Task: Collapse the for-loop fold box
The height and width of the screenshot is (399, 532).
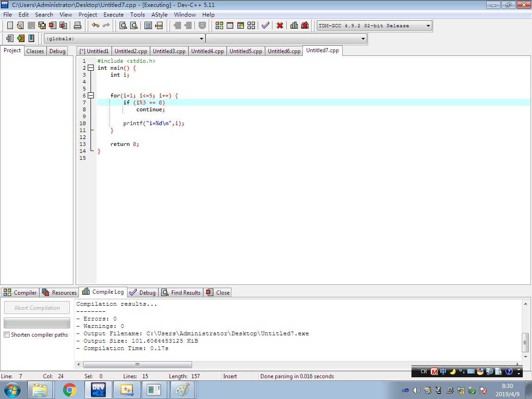Action: (x=91, y=96)
